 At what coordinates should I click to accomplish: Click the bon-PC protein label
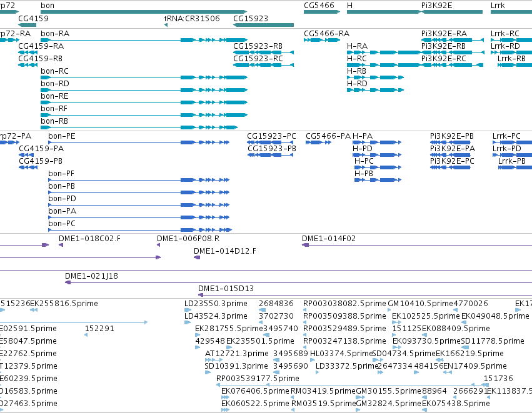pyautogui.click(x=62, y=224)
